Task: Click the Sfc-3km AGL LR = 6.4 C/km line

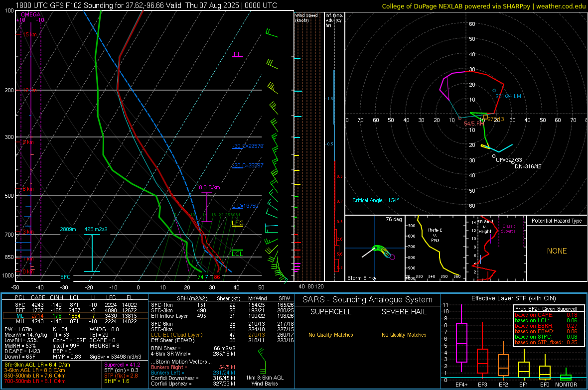Action: [37, 365]
